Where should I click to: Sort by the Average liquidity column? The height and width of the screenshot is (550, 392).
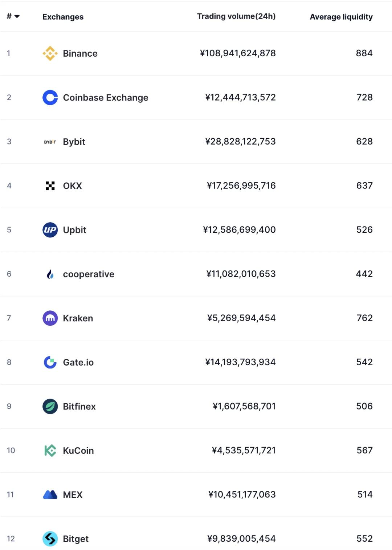pos(341,16)
